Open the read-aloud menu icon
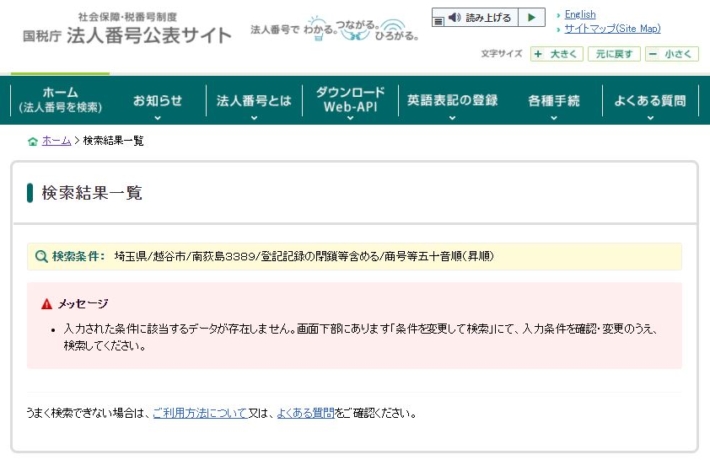710x460 pixels. (438, 21)
